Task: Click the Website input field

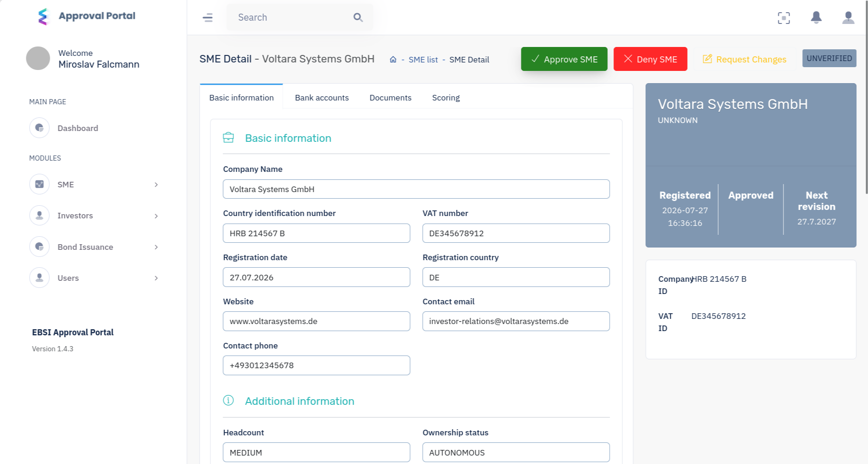Action: (x=316, y=321)
